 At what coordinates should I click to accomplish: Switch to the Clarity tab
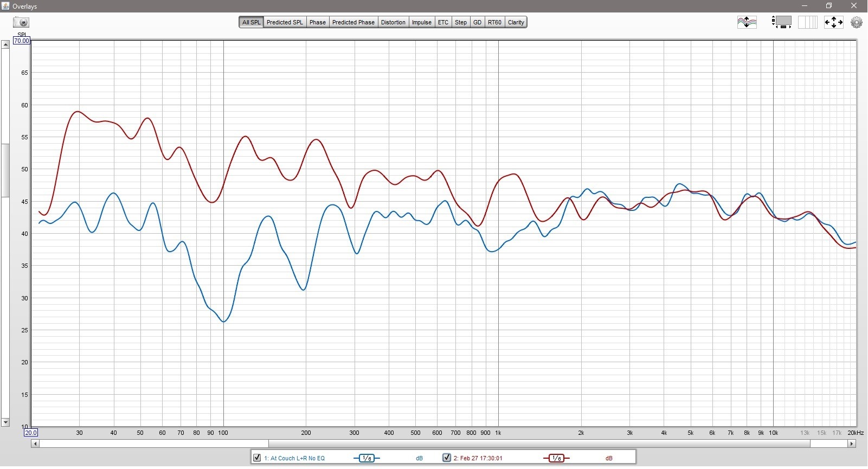516,22
